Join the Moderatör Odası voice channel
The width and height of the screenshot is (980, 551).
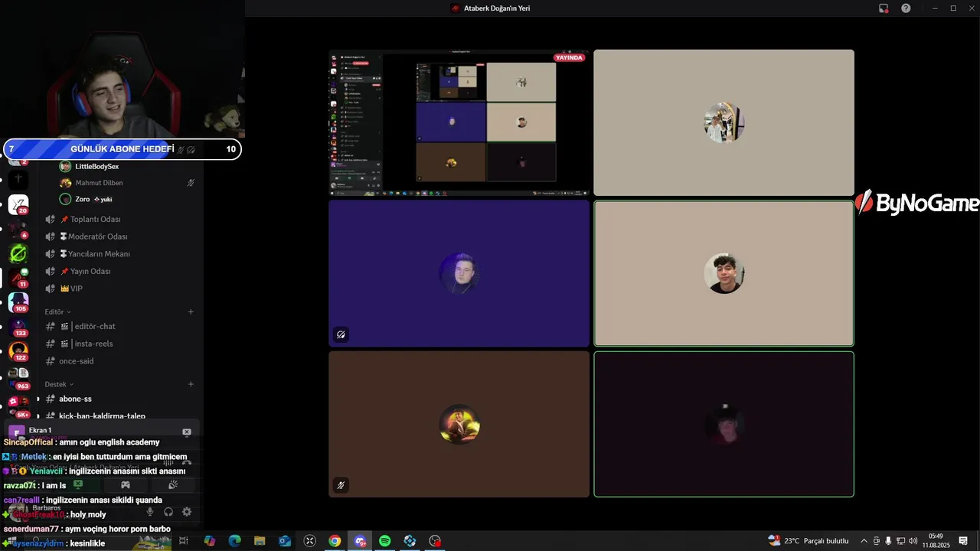119,236
